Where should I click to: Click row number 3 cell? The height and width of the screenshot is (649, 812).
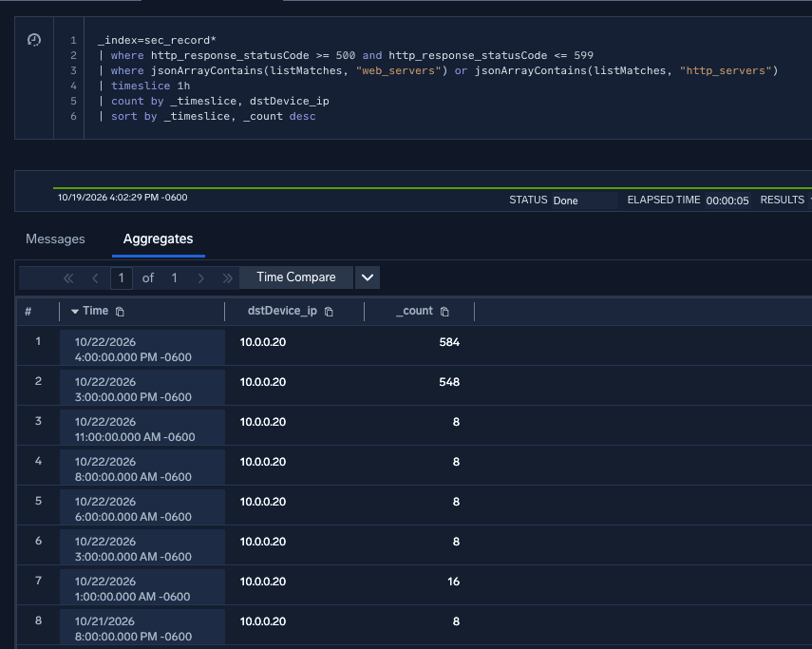click(x=38, y=421)
